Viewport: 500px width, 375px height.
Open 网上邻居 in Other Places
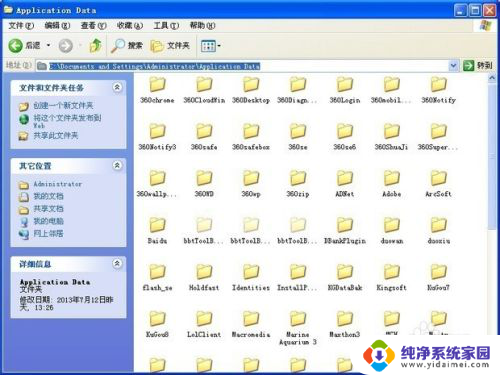(48, 234)
